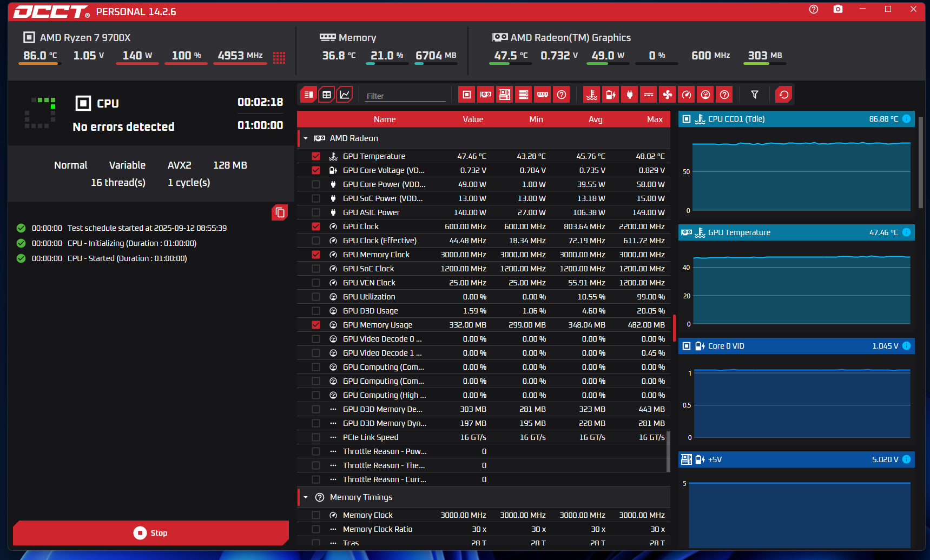Switch to the graph-only view
930x560 pixels.
click(x=345, y=95)
